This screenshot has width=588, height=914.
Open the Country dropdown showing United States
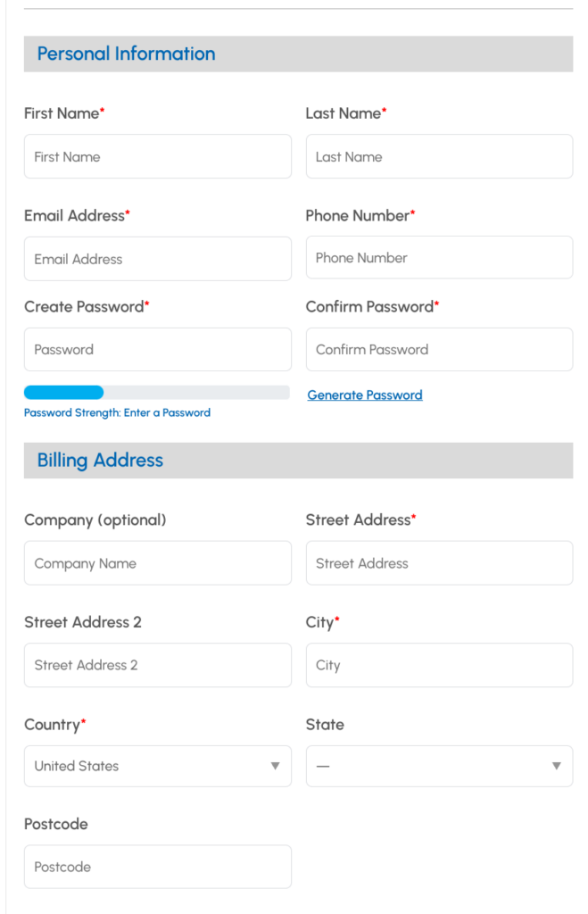click(x=157, y=766)
